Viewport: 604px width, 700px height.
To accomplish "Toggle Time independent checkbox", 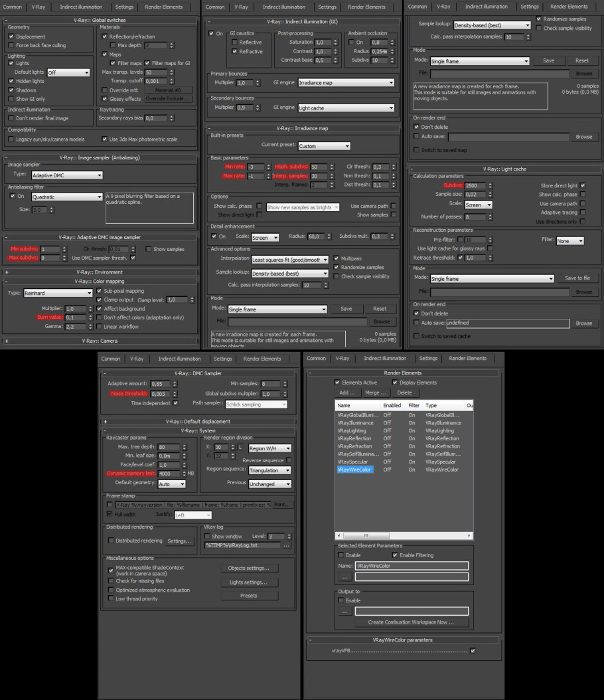I will (x=175, y=402).
